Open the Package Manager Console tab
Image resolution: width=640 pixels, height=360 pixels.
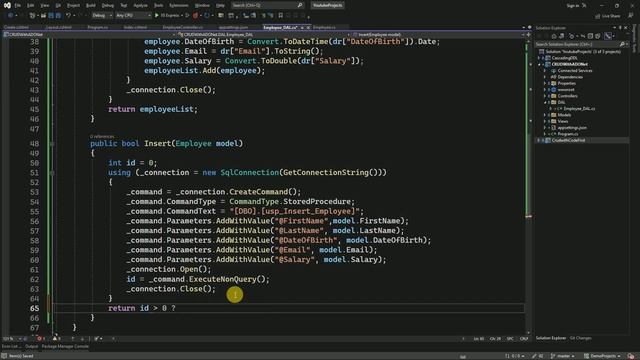[65, 347]
